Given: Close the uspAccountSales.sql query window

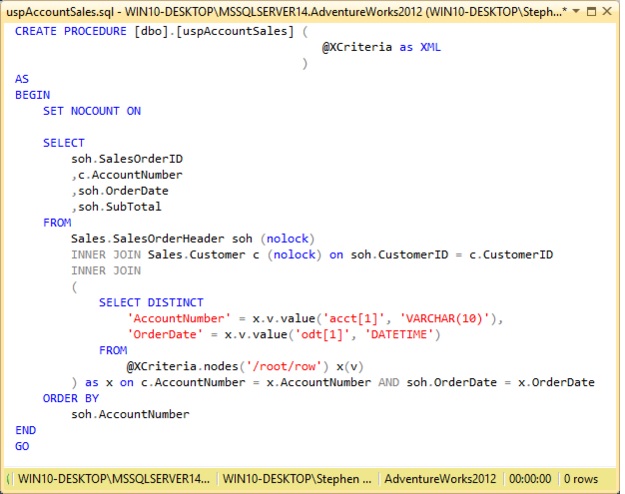Looking at the screenshot, I should (x=607, y=11).
